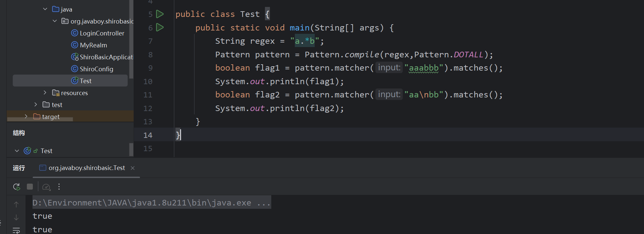Click println(flag1) statement

[x=280, y=82]
